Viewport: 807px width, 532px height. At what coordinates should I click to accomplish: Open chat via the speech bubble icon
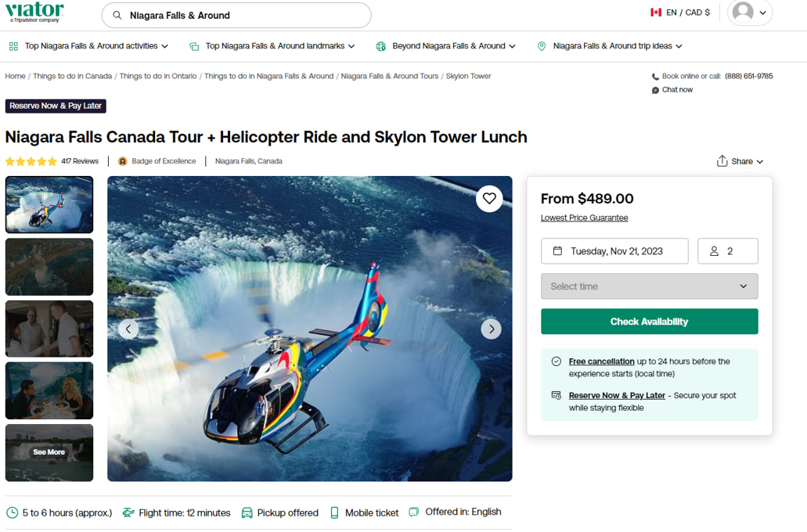[x=655, y=89]
